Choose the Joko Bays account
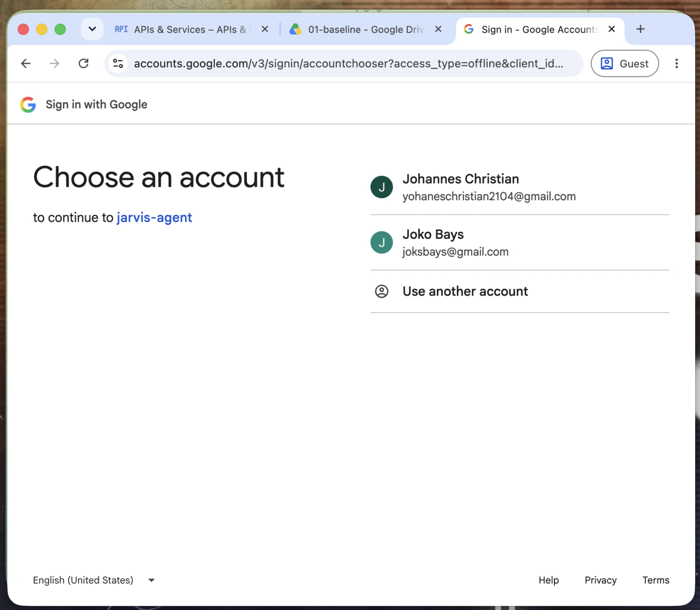Viewport: 700px width, 610px height. click(x=520, y=243)
